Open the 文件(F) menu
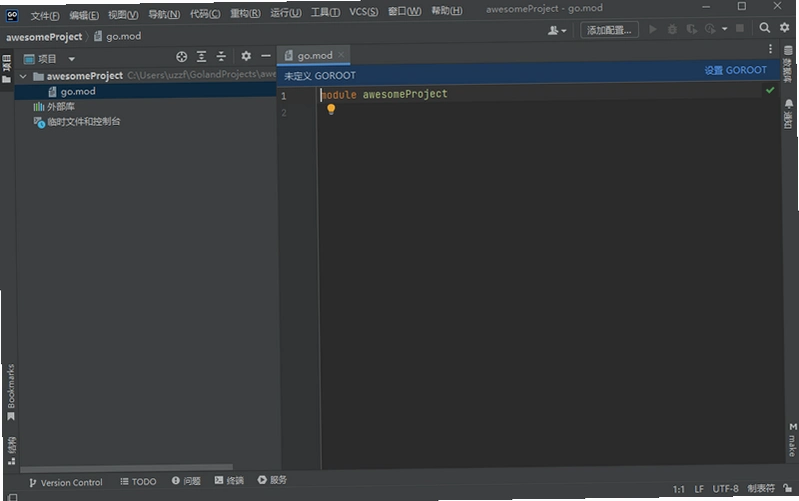This screenshot has width=799, height=501. 45,16
